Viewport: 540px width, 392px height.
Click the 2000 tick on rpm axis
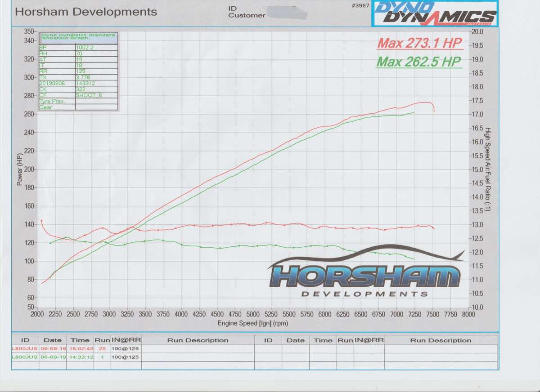click(x=37, y=314)
